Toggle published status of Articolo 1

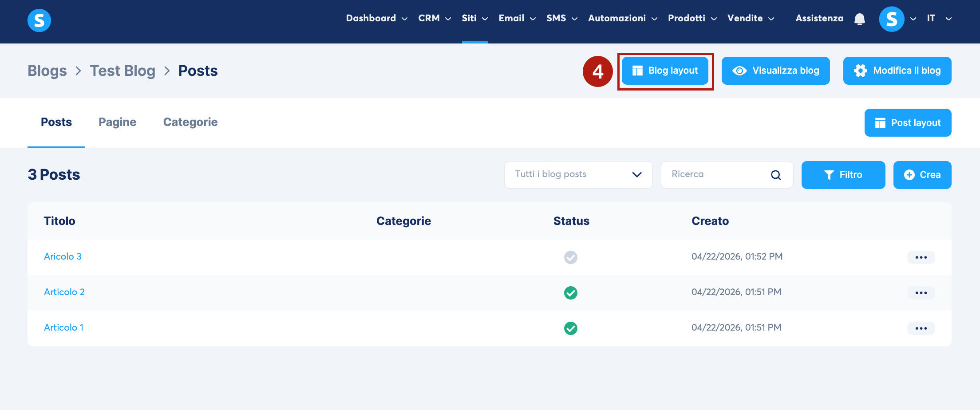(x=570, y=328)
